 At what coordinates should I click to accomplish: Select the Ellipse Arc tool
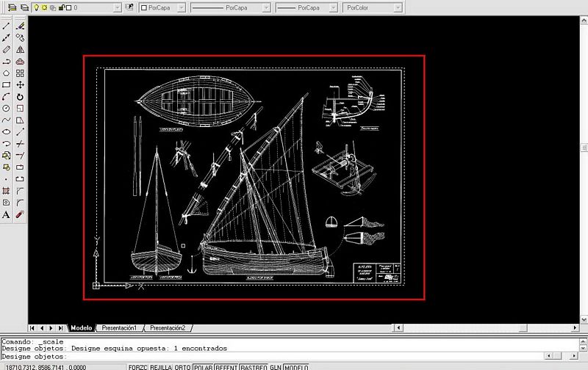pyautogui.click(x=6, y=143)
